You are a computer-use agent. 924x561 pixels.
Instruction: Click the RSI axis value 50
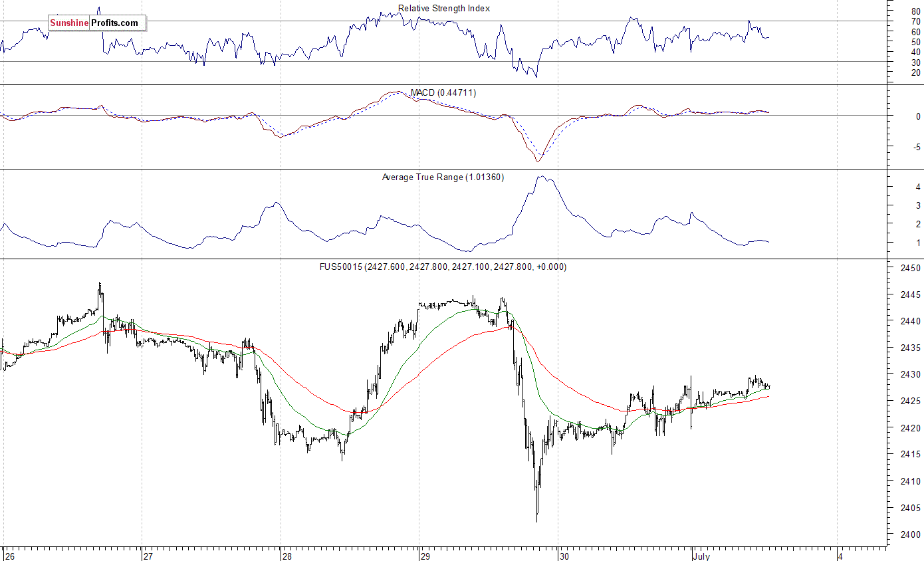point(916,41)
